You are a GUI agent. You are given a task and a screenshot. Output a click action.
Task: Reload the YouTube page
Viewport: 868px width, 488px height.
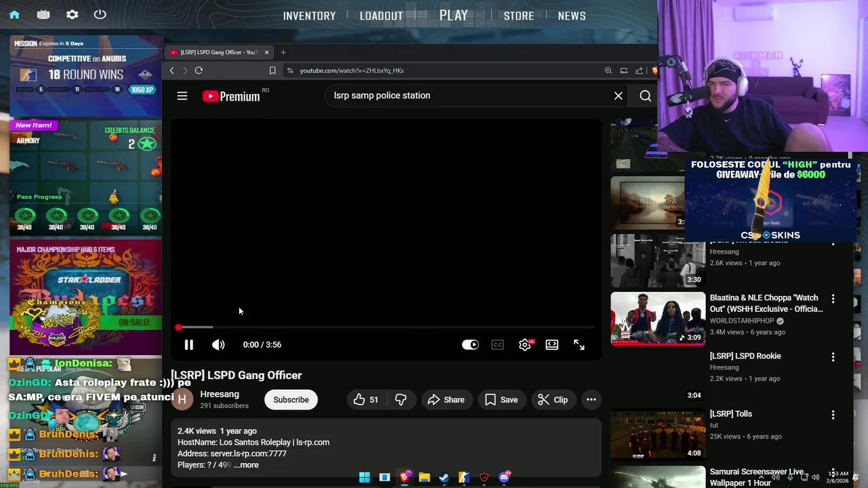(199, 70)
